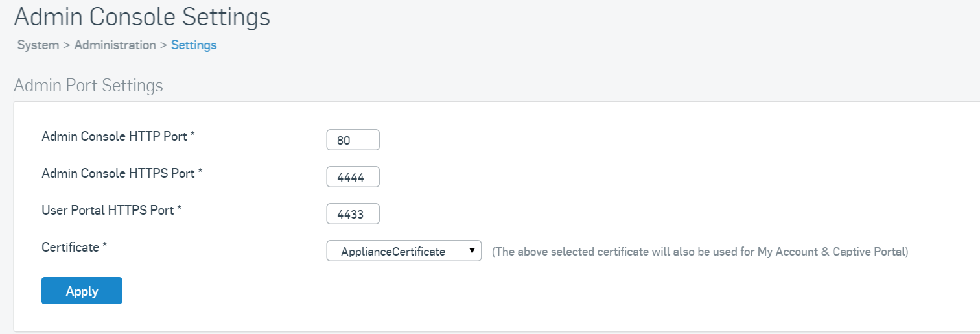Click the asterisk beside User Portal HTTPS Port

179,210
